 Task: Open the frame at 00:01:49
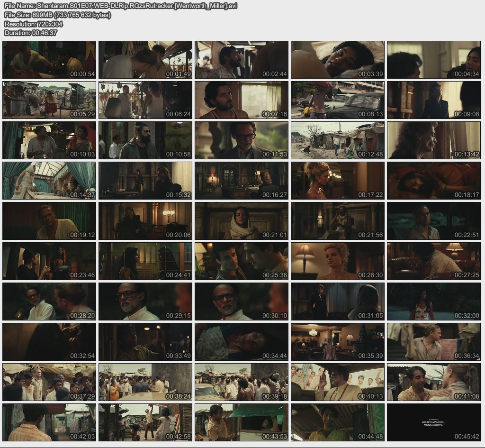[x=145, y=59]
